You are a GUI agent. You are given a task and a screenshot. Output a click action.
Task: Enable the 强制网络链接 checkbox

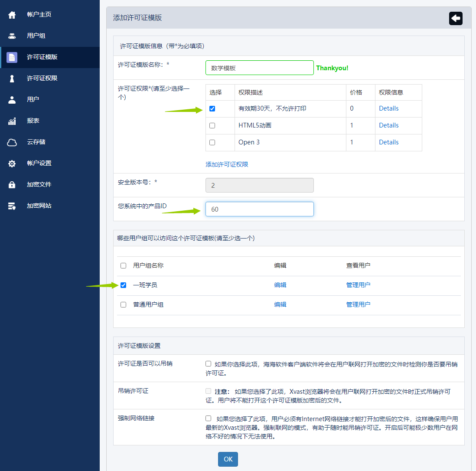coord(209,419)
